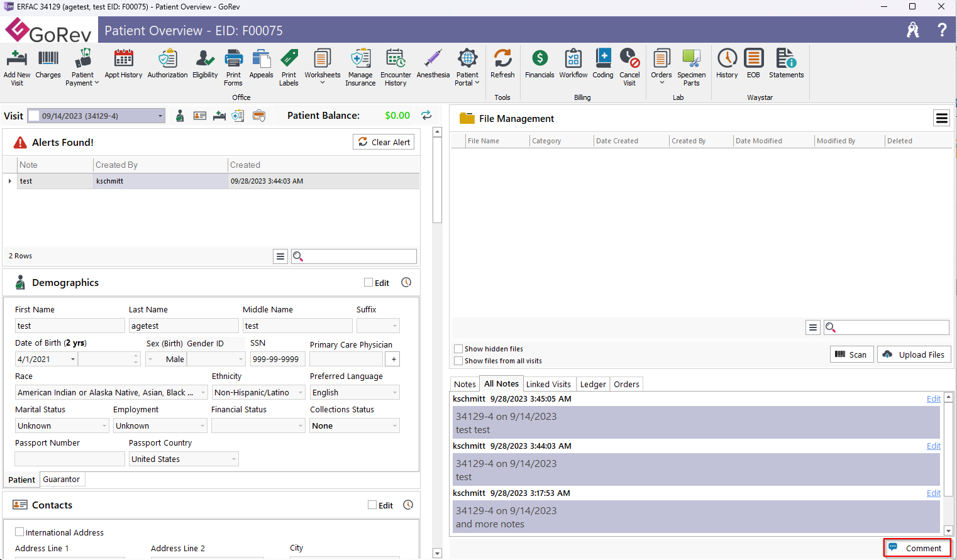
Task: Switch to the Guarantor tab
Action: click(62, 479)
